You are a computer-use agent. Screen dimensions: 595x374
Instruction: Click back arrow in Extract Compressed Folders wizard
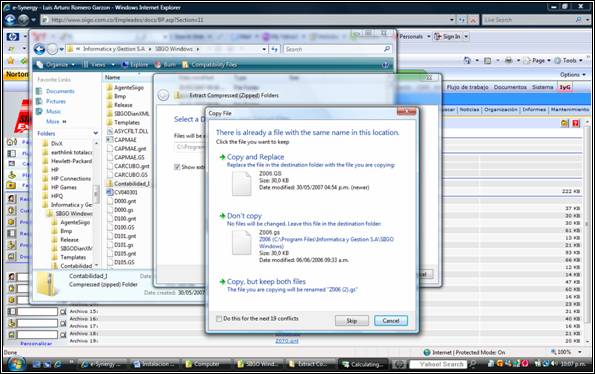point(163,95)
